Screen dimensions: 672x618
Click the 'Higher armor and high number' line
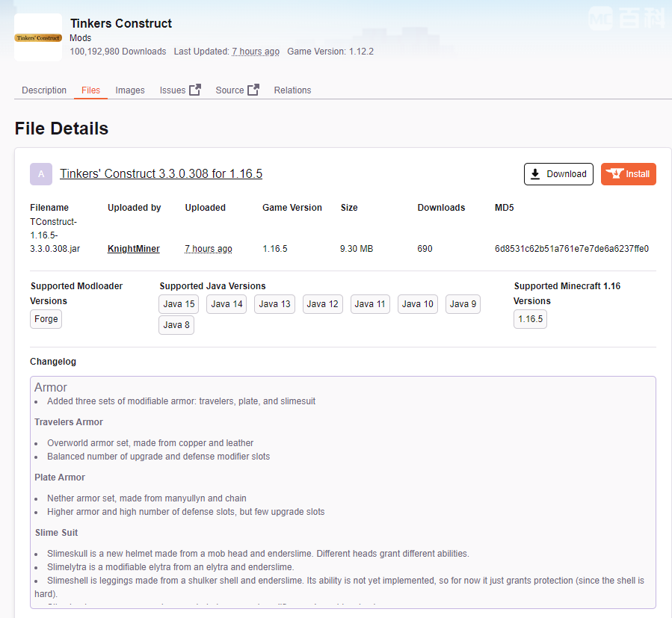[x=186, y=512]
